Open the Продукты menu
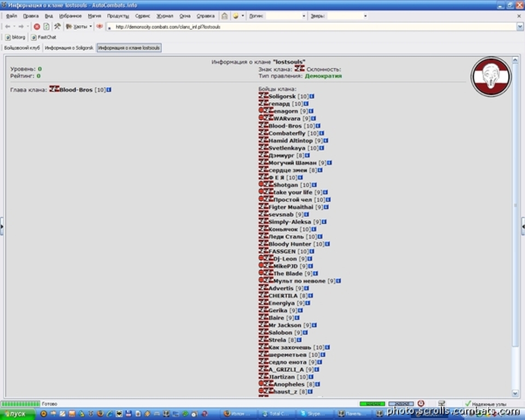Image resolution: width=525 pixels, height=420 pixels. 118,16
